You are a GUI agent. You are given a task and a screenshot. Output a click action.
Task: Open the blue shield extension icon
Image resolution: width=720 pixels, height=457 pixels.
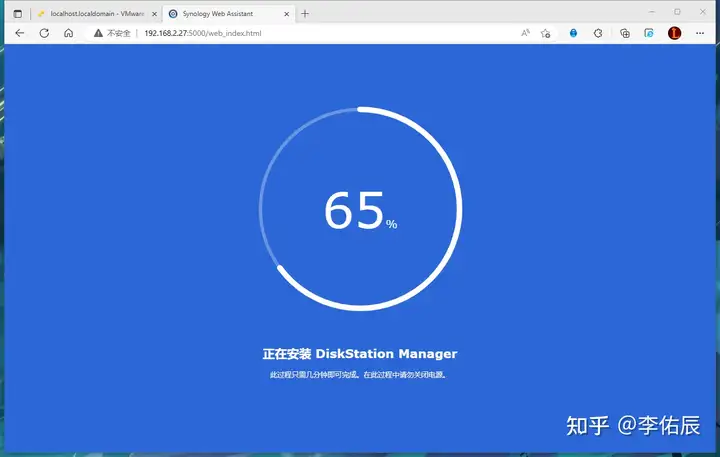pyautogui.click(x=574, y=33)
